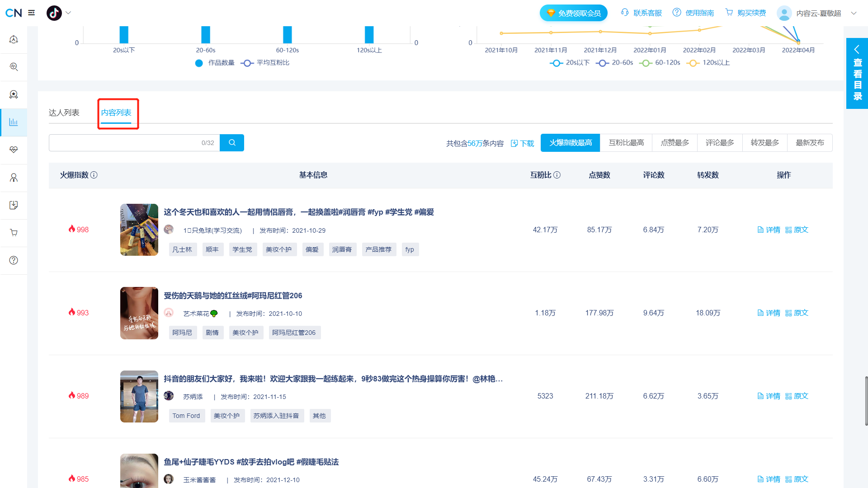The width and height of the screenshot is (868, 488).
Task: Focus the content search input field
Action: [x=134, y=143]
